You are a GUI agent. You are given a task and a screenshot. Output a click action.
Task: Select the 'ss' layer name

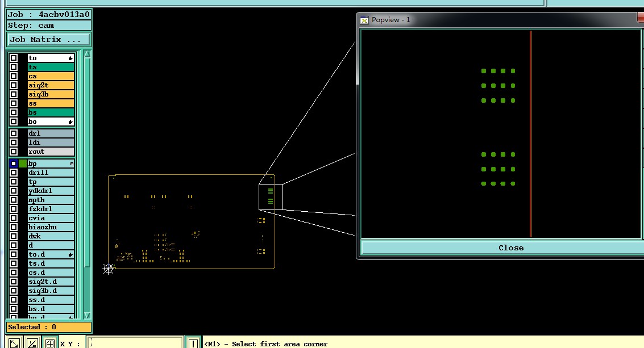[51, 103]
